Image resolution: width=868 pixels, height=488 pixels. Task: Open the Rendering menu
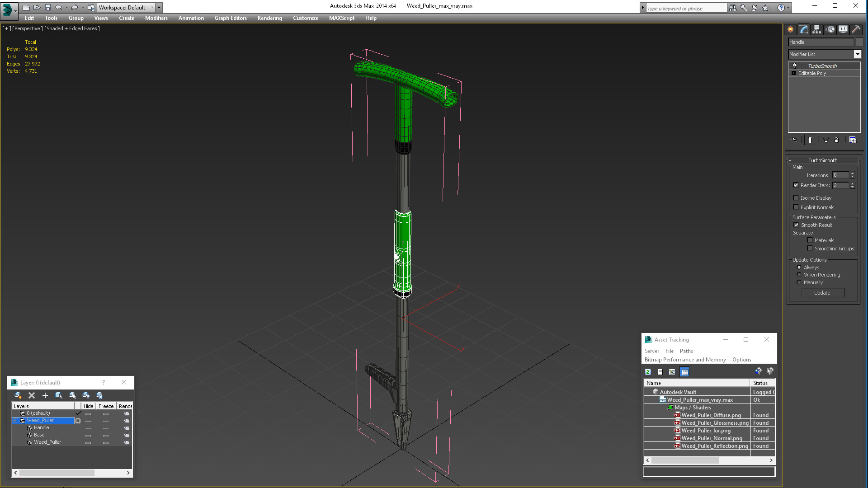coord(270,18)
